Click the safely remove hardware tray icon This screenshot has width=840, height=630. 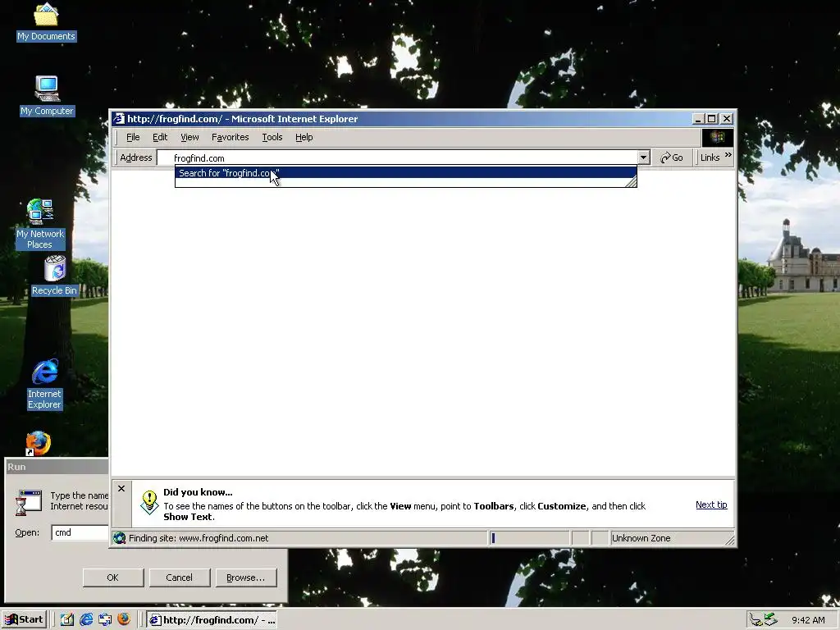coord(770,619)
